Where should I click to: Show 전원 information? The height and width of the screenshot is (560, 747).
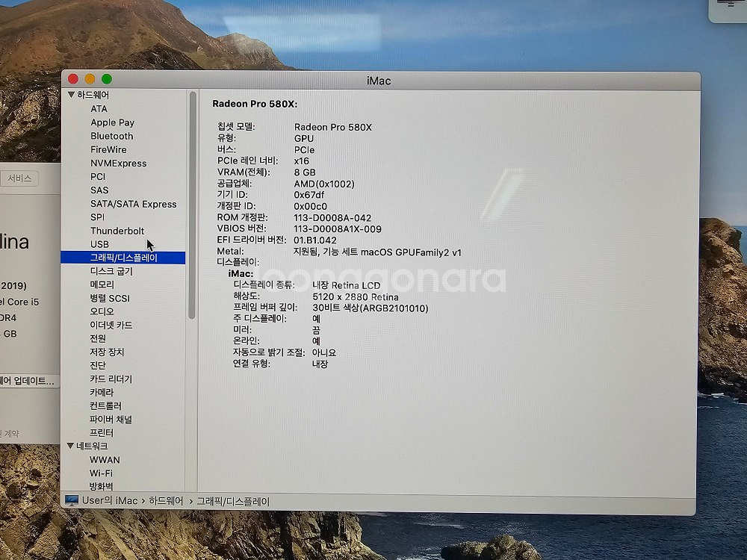pos(98,338)
